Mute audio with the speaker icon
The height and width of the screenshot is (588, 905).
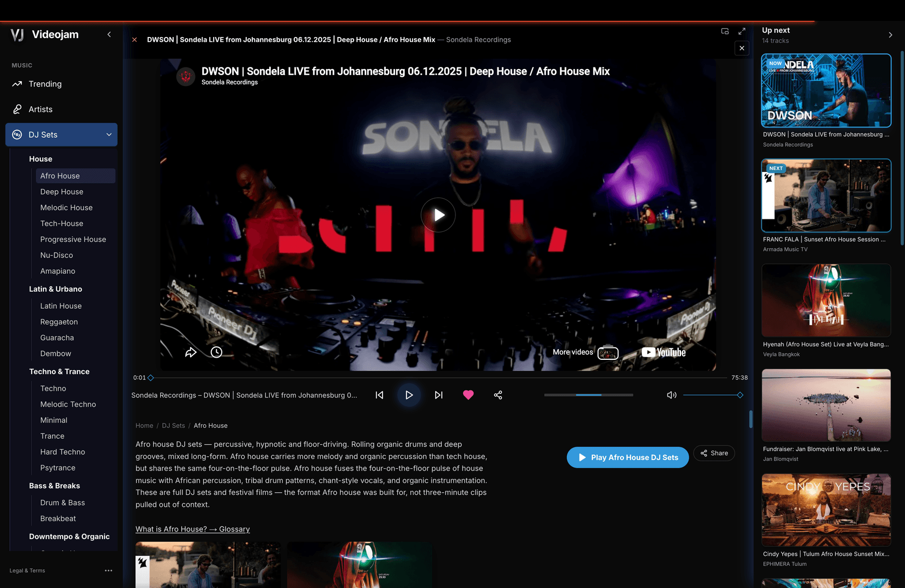pyautogui.click(x=672, y=395)
